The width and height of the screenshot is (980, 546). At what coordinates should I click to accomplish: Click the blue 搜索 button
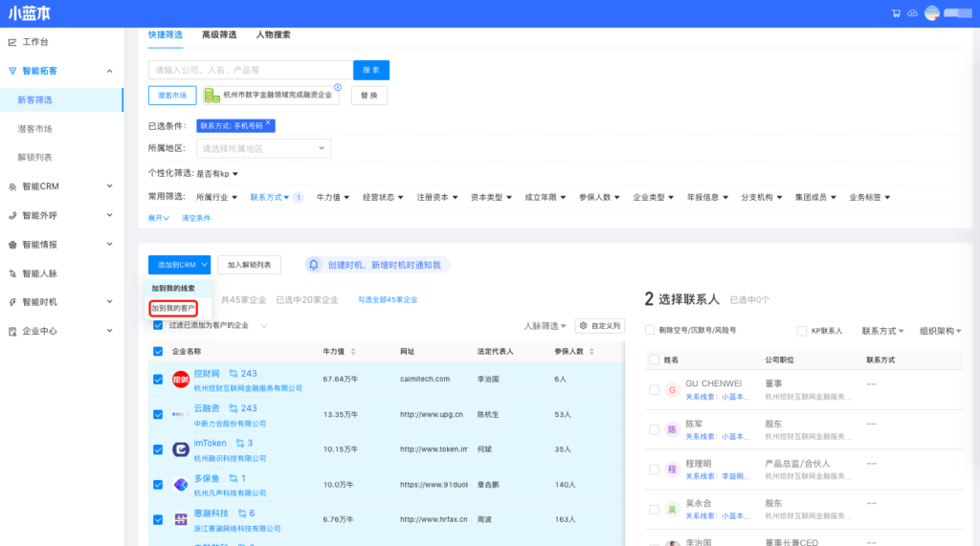(x=371, y=70)
